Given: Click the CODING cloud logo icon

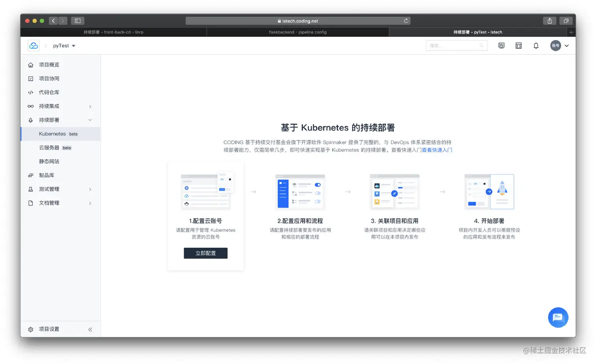Looking at the screenshot, I should point(34,46).
